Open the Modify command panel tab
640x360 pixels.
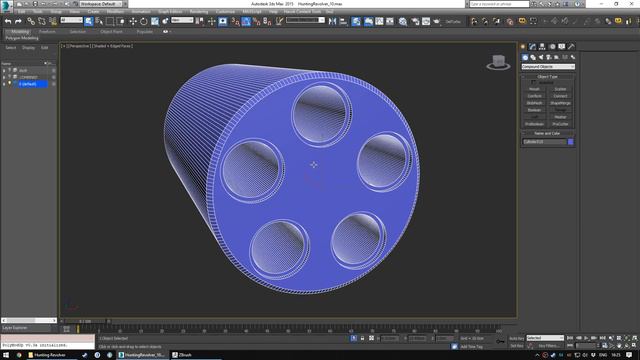pos(532,47)
